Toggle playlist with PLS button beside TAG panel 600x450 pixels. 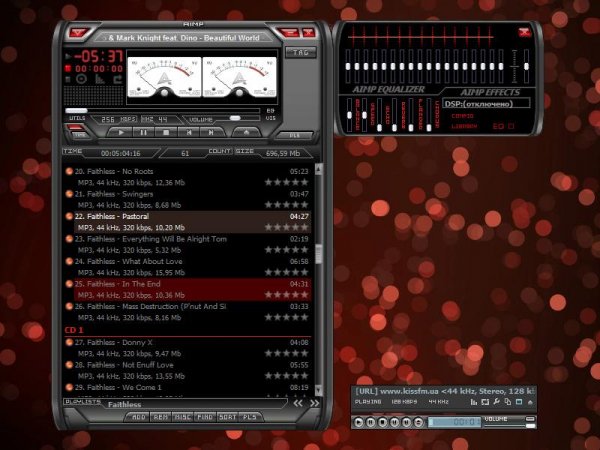pyautogui.click(x=295, y=135)
